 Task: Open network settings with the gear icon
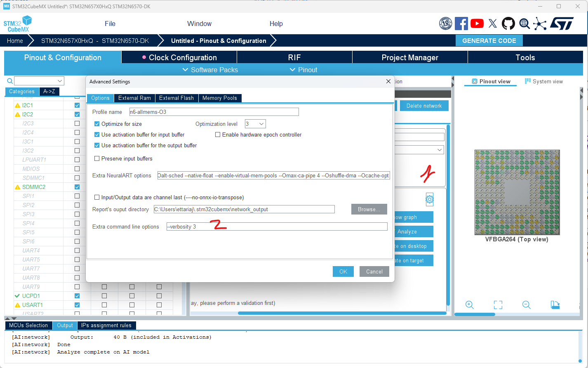[429, 199]
